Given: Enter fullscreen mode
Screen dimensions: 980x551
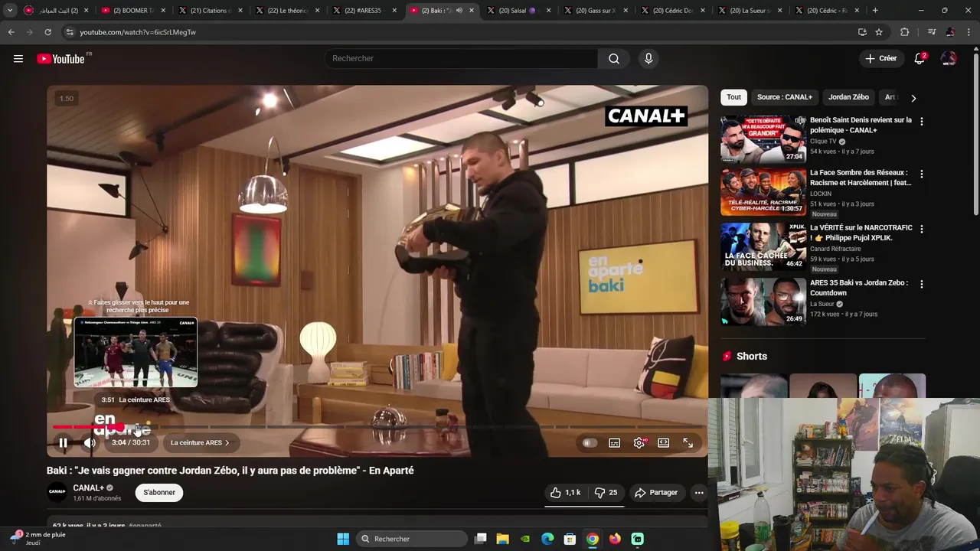Looking at the screenshot, I should pyautogui.click(x=688, y=442).
